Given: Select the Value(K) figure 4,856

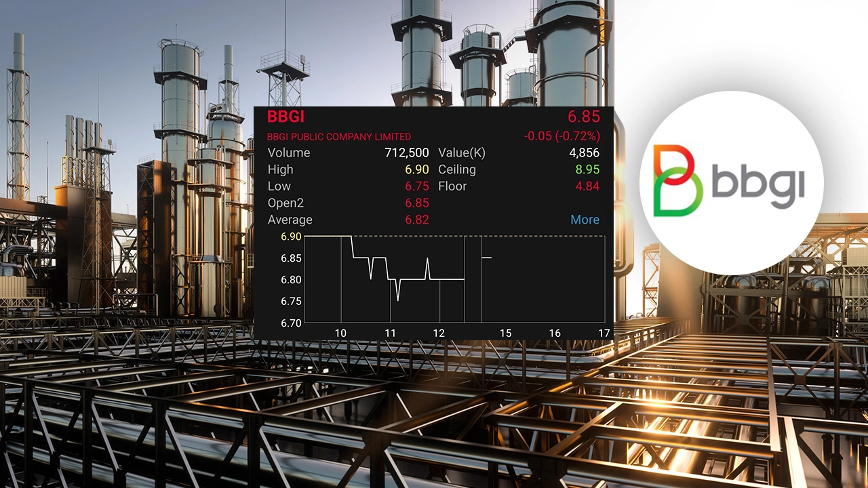Looking at the screenshot, I should tap(585, 152).
